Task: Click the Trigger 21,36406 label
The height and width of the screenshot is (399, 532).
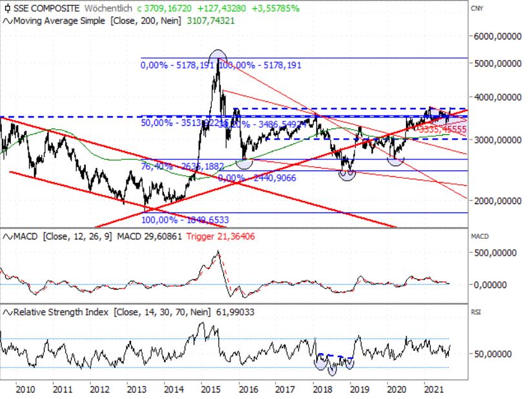Action: (220, 236)
